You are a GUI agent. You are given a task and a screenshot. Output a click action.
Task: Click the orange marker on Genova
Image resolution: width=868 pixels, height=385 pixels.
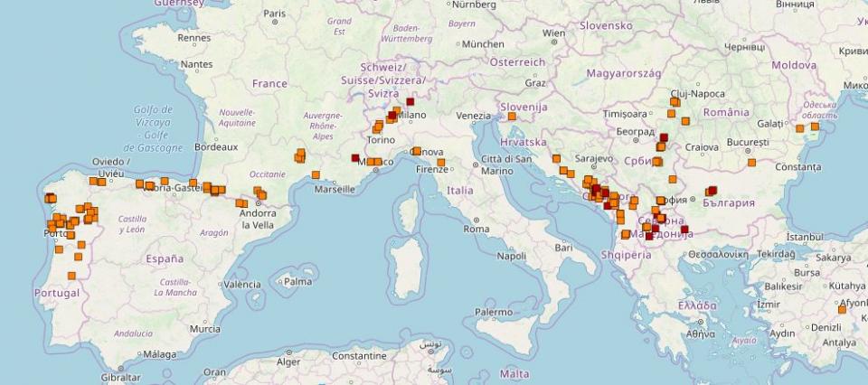pyautogui.click(x=416, y=152)
